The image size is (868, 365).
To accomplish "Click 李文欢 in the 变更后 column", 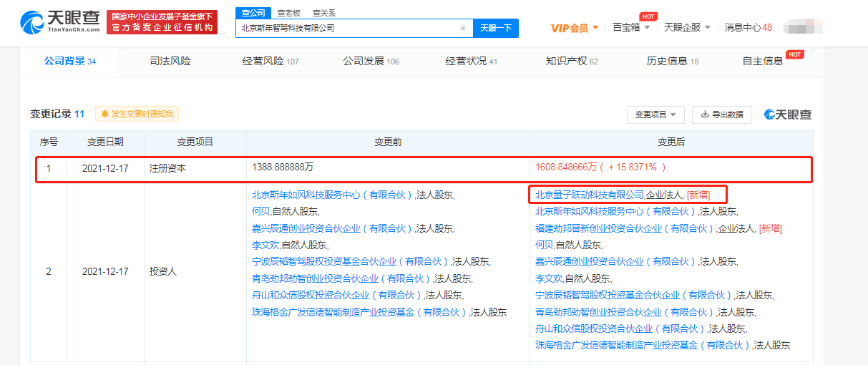I will [x=549, y=278].
